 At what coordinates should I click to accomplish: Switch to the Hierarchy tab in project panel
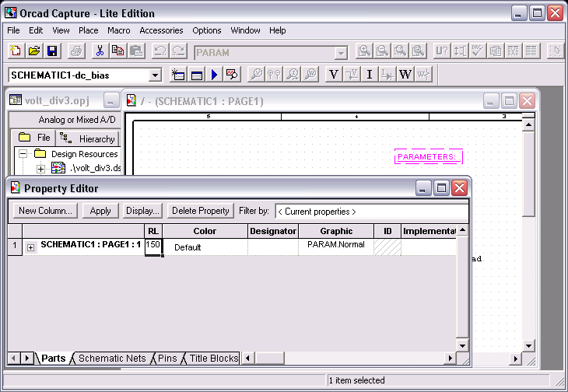point(87,138)
